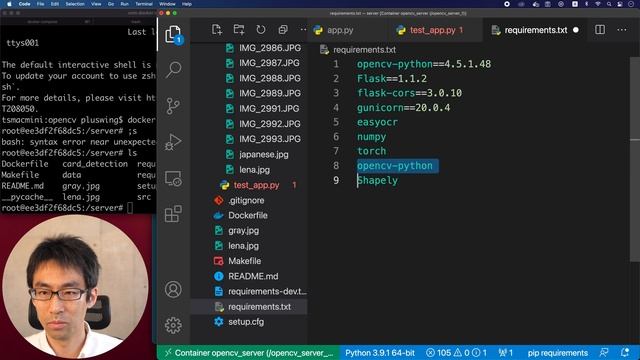Create a new file in explorer
Image resolution: width=640 pixels, height=360 pixels.
(217, 30)
